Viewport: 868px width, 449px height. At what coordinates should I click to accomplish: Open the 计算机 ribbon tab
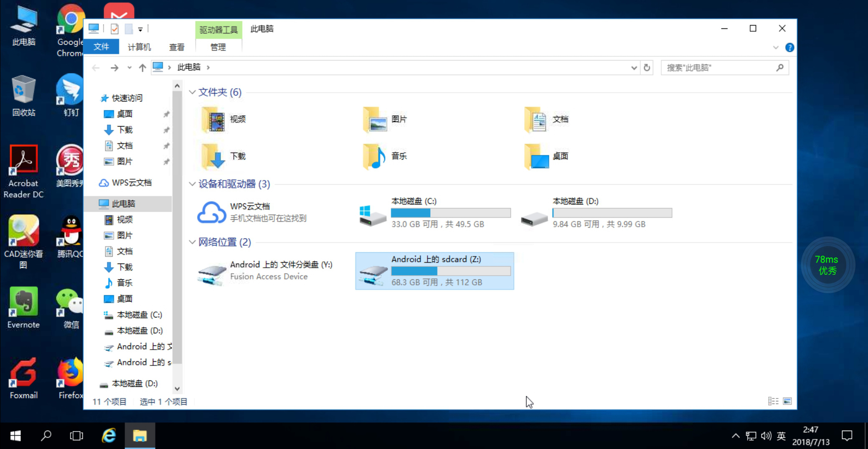point(139,47)
